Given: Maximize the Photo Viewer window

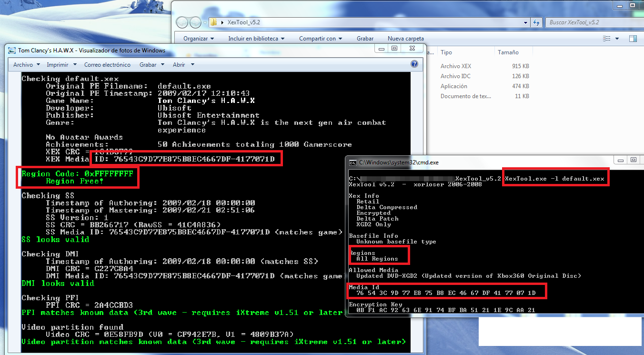Looking at the screenshot, I should click(x=394, y=49).
